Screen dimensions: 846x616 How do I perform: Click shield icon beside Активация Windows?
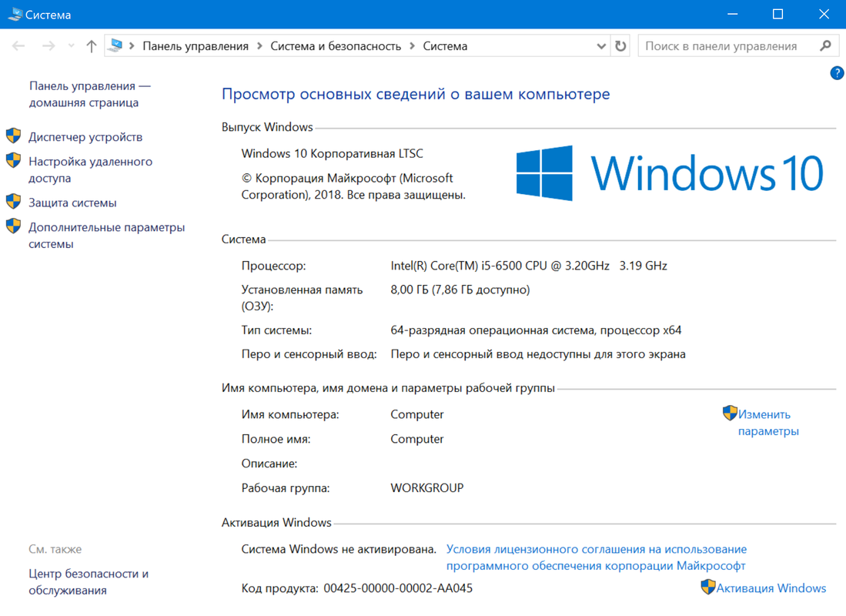(708, 587)
